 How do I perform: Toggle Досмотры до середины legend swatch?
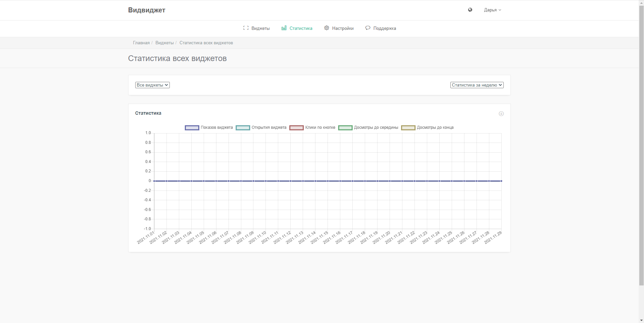point(345,127)
